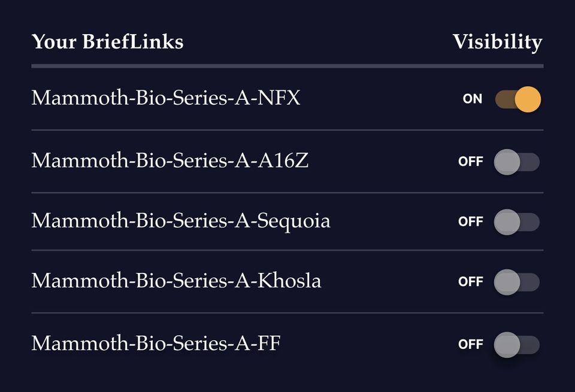
Task: Click the OFF label in the Sequoia row
Action: click(x=471, y=222)
